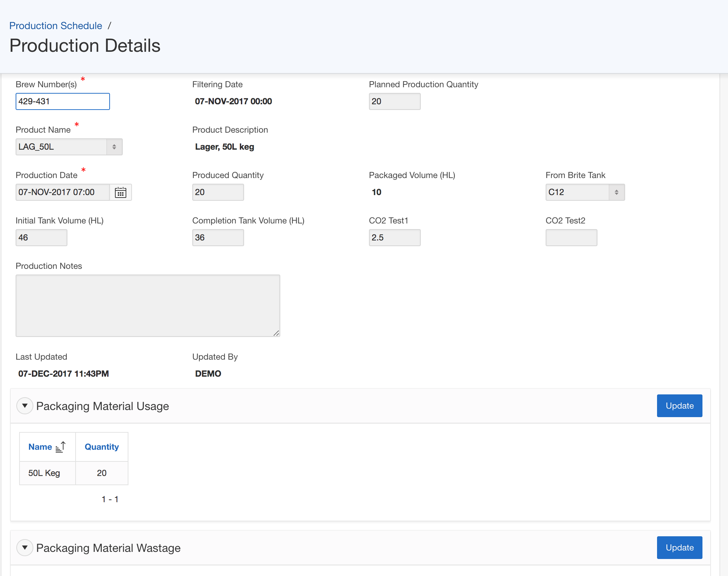Click Update in Packaging Material Wastage
Image resolution: width=728 pixels, height=576 pixels.
[x=679, y=548]
